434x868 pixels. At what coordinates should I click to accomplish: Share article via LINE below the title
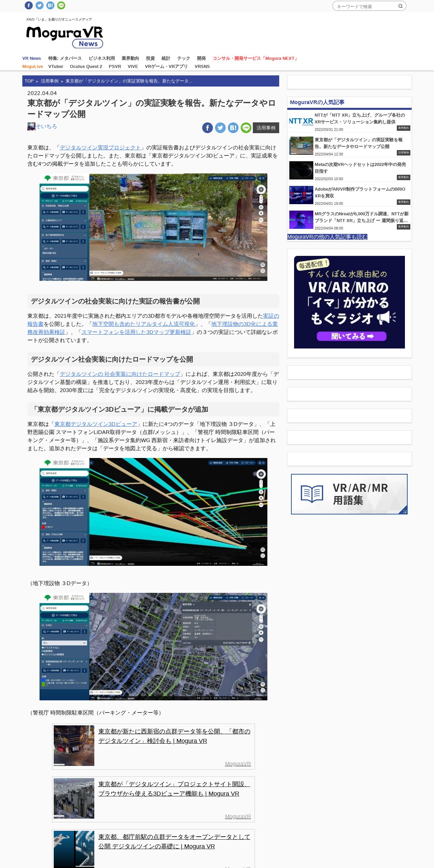[246, 128]
